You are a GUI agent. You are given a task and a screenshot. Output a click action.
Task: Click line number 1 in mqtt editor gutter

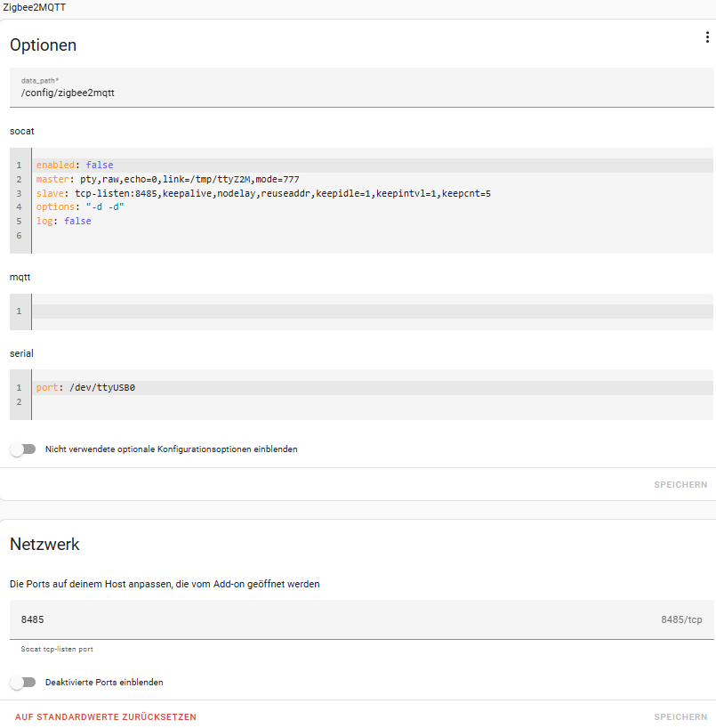pos(19,311)
